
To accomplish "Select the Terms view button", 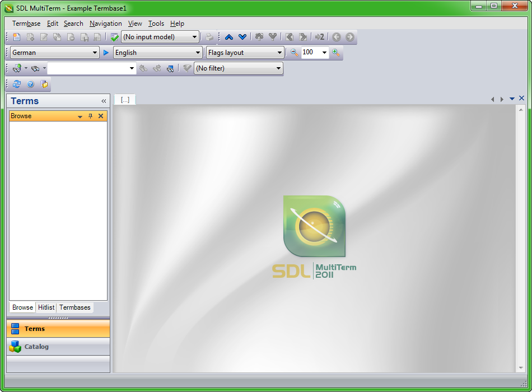I will (58, 329).
